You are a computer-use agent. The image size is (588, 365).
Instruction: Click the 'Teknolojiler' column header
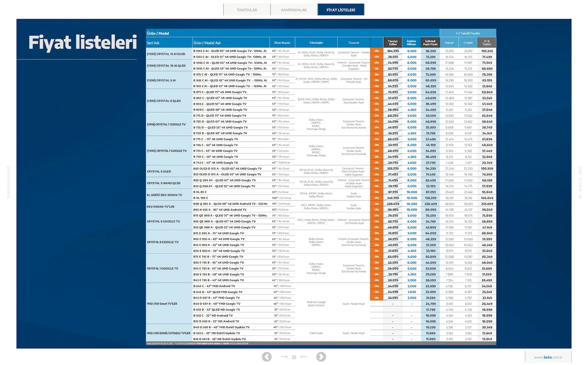click(x=316, y=43)
